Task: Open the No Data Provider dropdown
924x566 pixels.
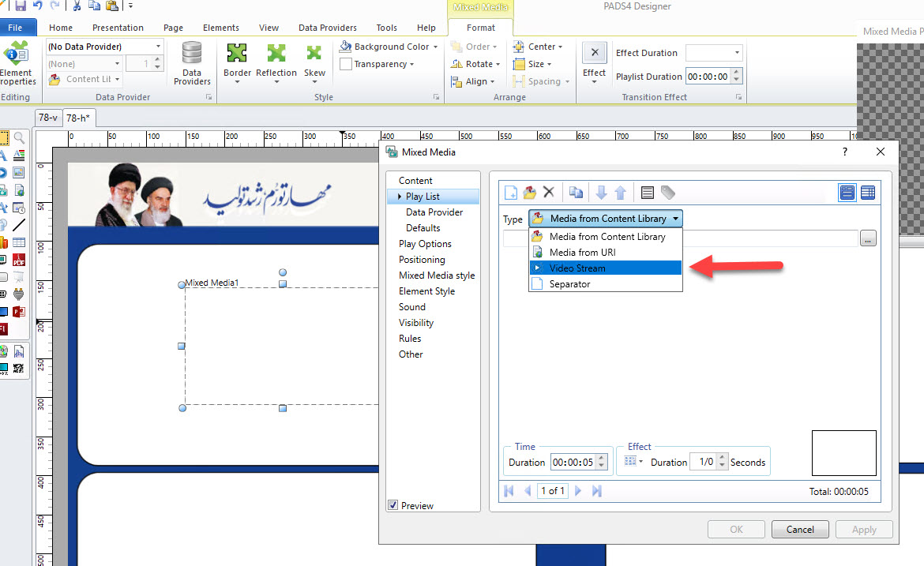Action: [105, 47]
